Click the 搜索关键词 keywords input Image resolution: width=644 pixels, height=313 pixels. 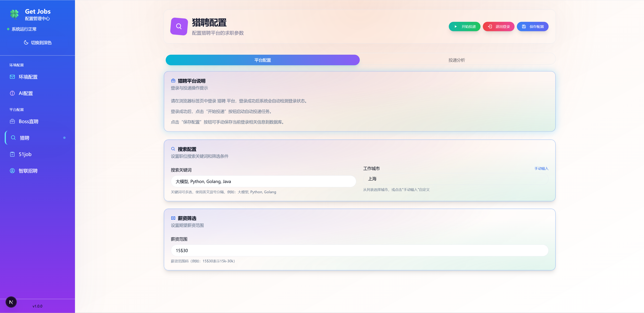click(263, 181)
